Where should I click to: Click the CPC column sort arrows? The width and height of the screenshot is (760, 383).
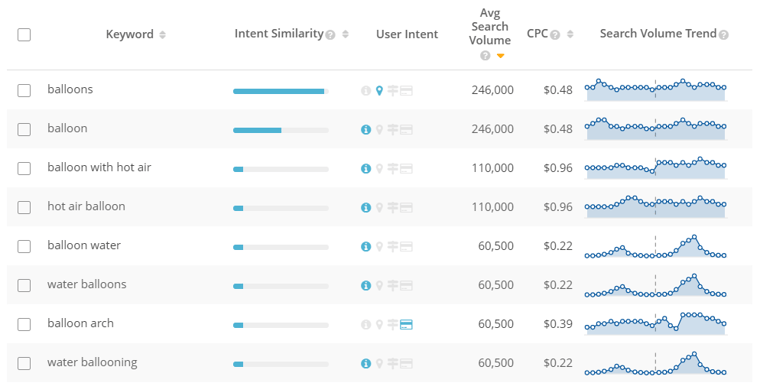[570, 34]
